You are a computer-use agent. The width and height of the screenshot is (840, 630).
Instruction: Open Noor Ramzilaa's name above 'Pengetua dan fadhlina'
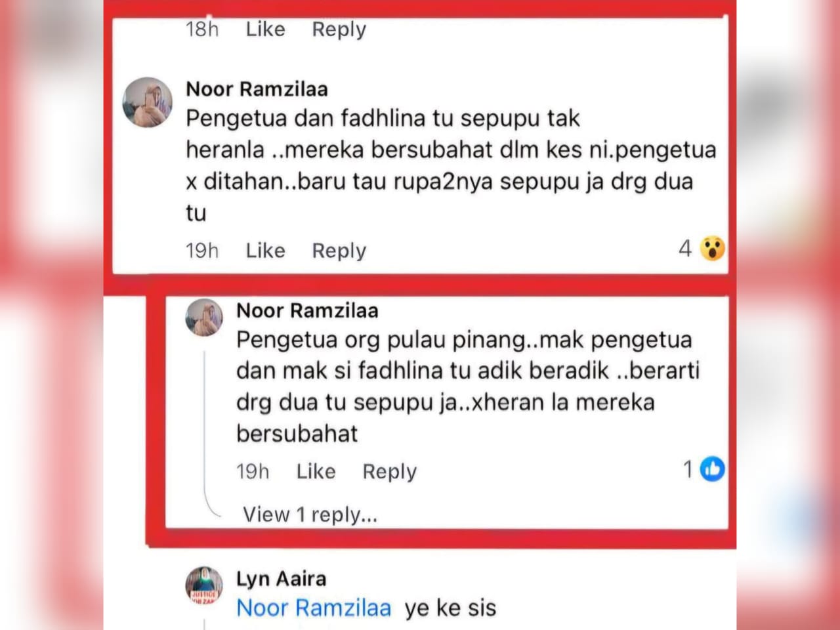coord(257,89)
